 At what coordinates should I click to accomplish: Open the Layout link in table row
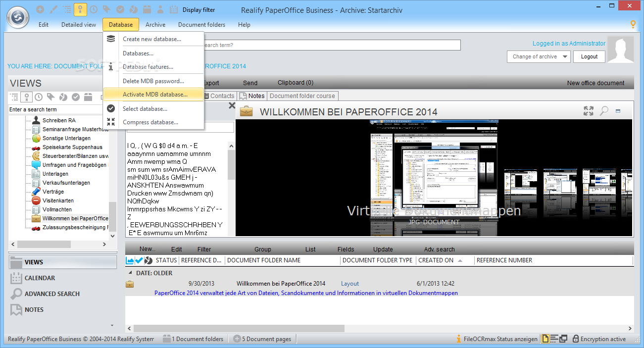(350, 284)
